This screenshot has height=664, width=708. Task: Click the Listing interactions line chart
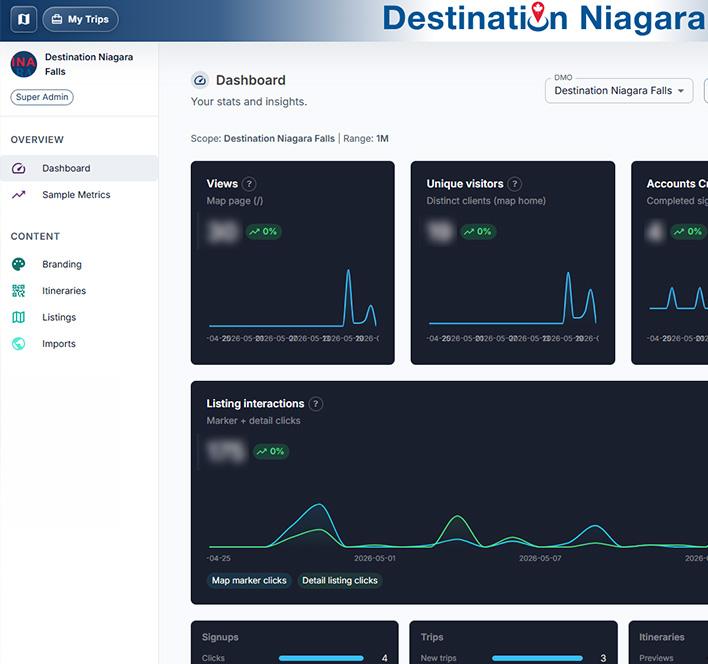click(457, 526)
